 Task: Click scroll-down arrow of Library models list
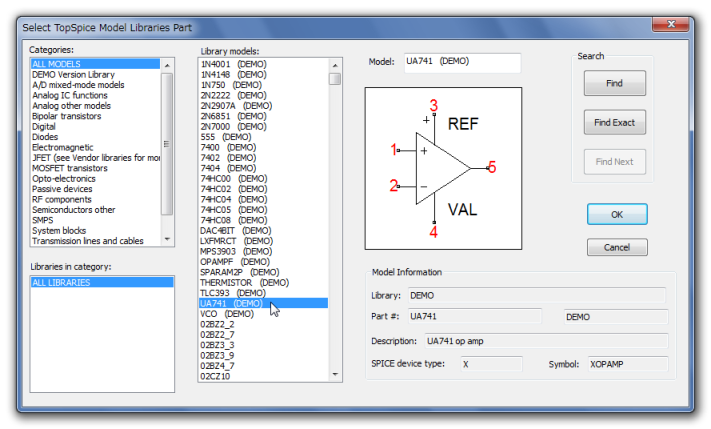[335, 375]
